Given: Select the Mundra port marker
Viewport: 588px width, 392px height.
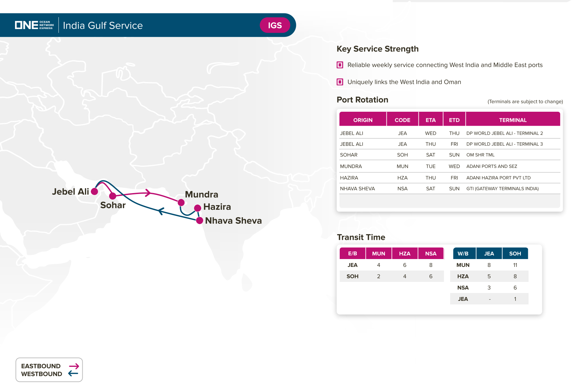Looking at the screenshot, I should tap(181, 203).
